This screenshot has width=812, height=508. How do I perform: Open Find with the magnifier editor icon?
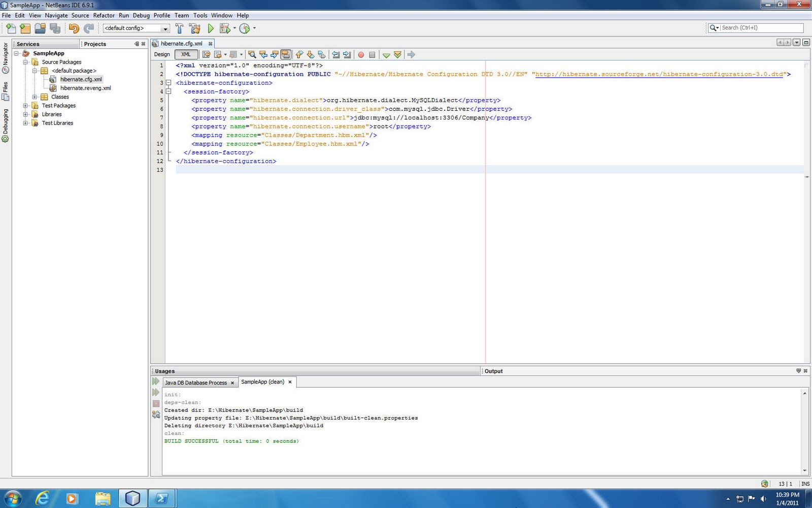[x=251, y=54]
